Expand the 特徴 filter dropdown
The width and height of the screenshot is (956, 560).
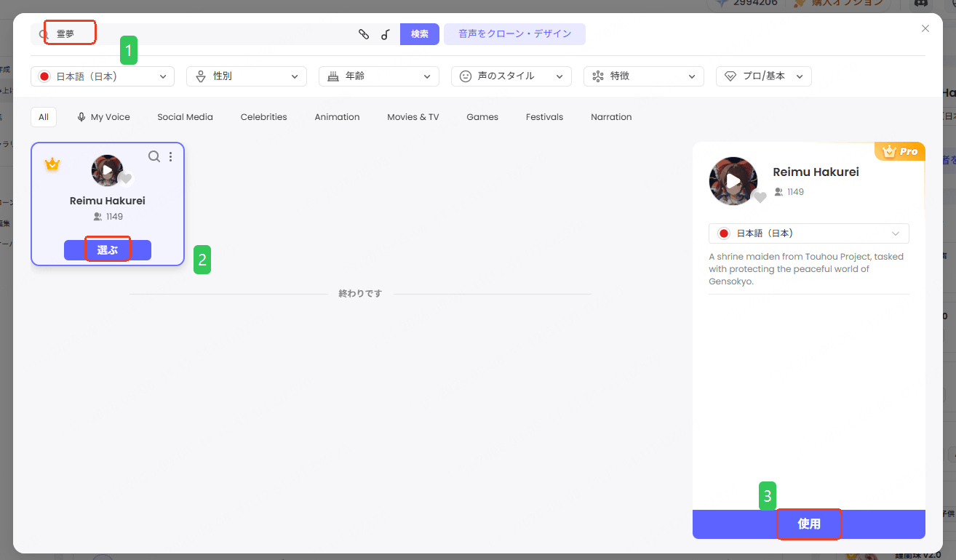pyautogui.click(x=644, y=76)
